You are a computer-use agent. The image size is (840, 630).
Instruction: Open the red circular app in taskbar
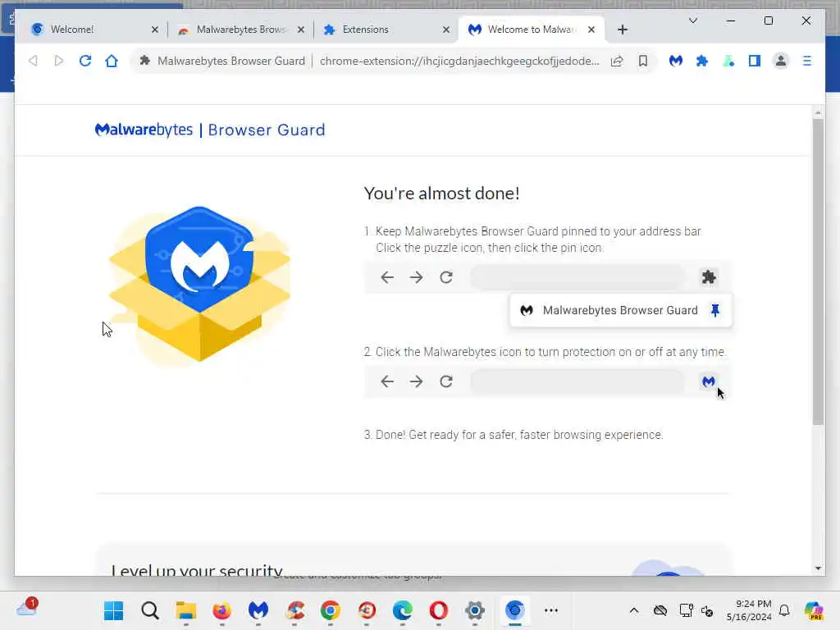coord(367,610)
